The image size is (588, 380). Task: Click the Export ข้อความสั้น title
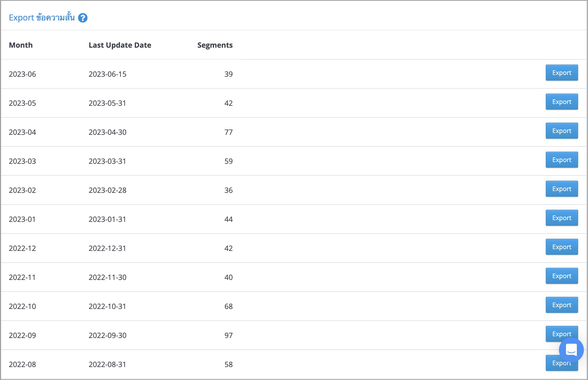tap(42, 17)
